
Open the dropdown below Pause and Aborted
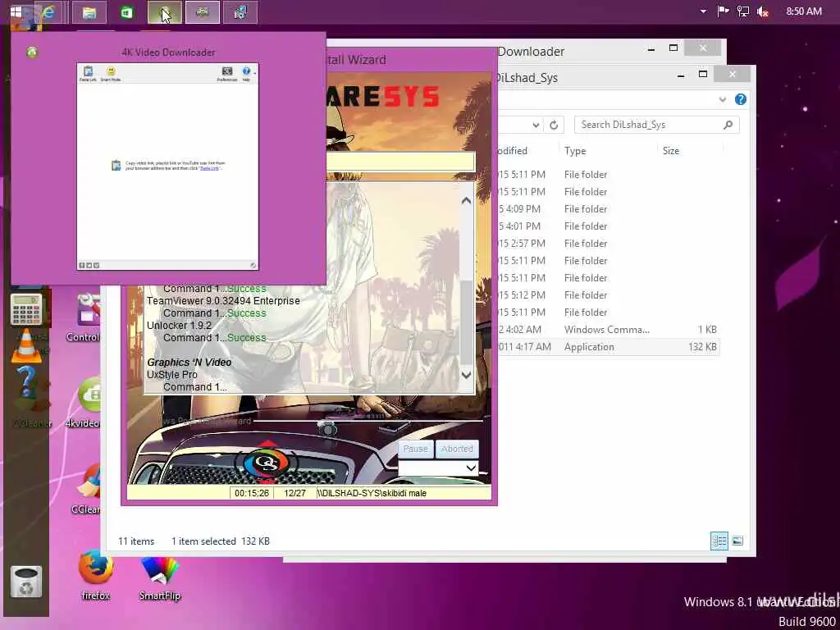click(438, 468)
